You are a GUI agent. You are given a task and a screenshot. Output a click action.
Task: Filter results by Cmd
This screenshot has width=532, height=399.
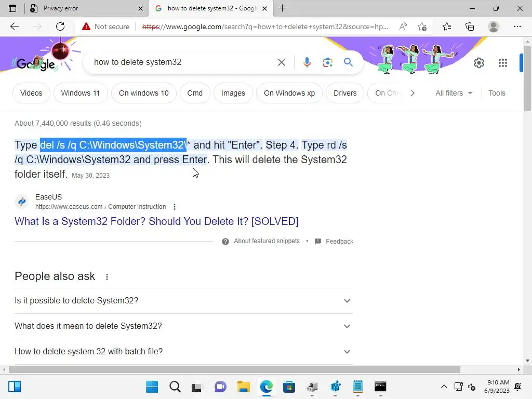(195, 93)
